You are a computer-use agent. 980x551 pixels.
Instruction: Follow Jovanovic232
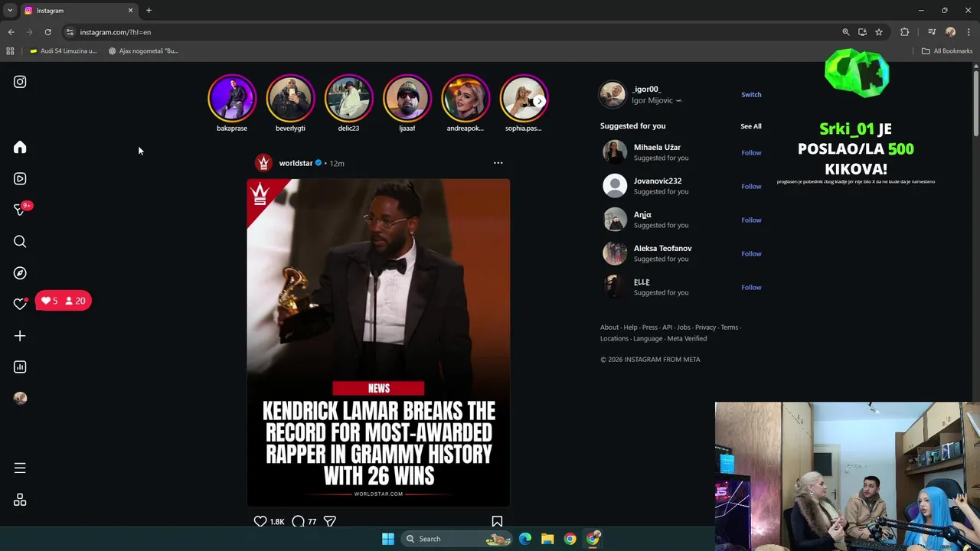click(x=751, y=186)
